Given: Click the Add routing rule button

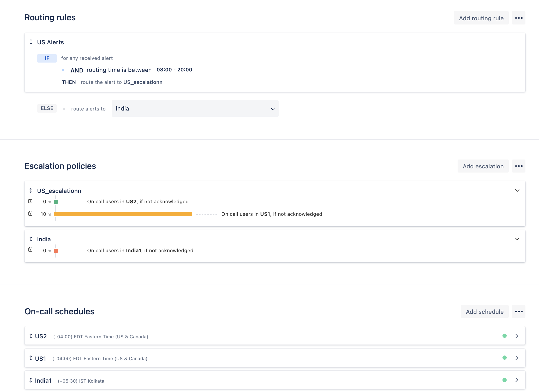Looking at the screenshot, I should pyautogui.click(x=481, y=18).
